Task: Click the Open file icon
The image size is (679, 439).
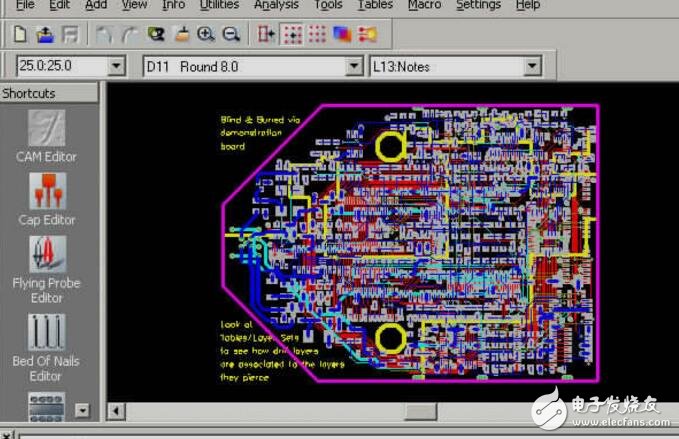Action: point(45,35)
